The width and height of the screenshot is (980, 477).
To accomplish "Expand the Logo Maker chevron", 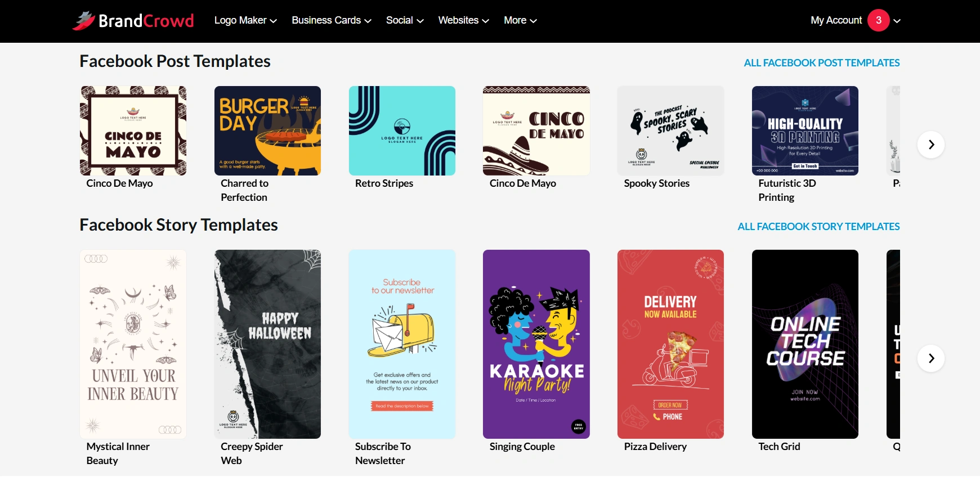I will [x=274, y=21].
